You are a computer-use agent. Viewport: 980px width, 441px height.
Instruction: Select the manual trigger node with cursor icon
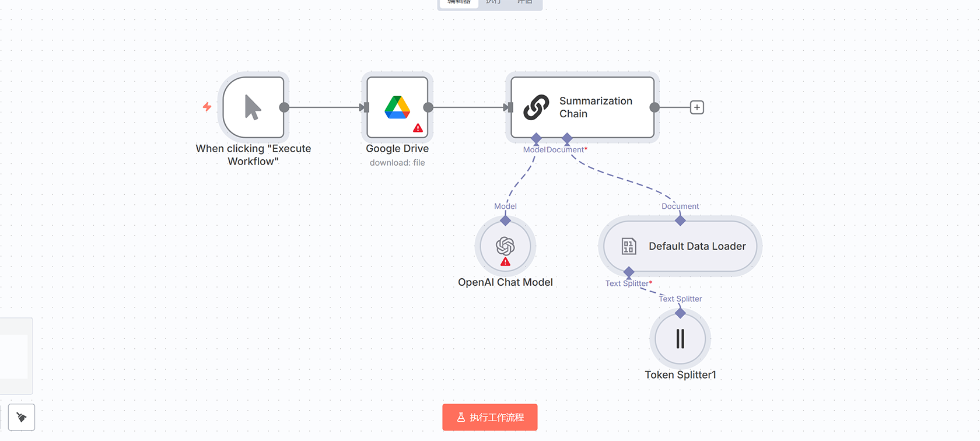pos(253,107)
